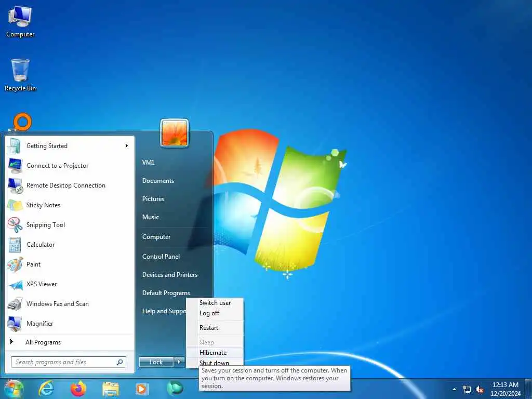Toggle the power options arrow button
Screen dimensions: 532x399
(179, 362)
